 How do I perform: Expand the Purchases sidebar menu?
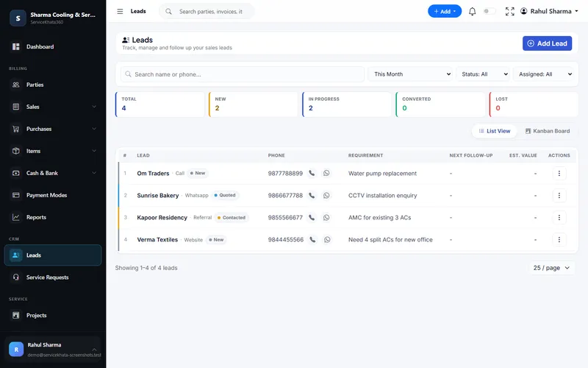pos(52,129)
